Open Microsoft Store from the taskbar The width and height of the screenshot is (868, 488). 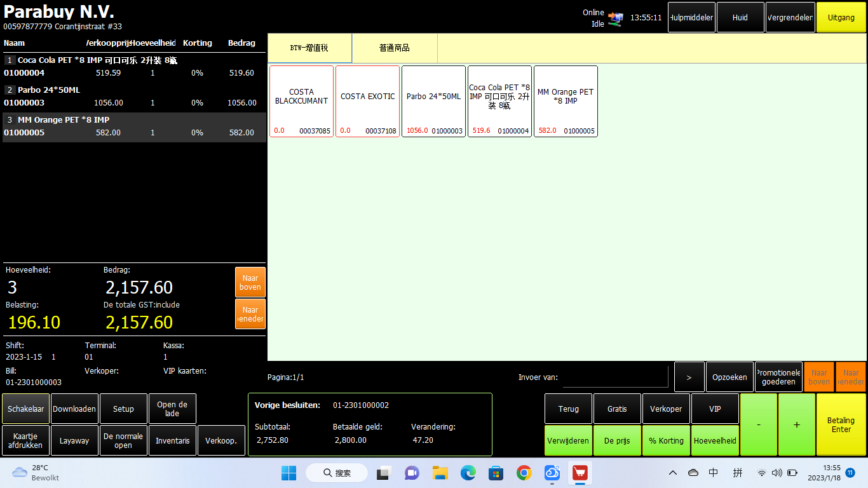496,473
